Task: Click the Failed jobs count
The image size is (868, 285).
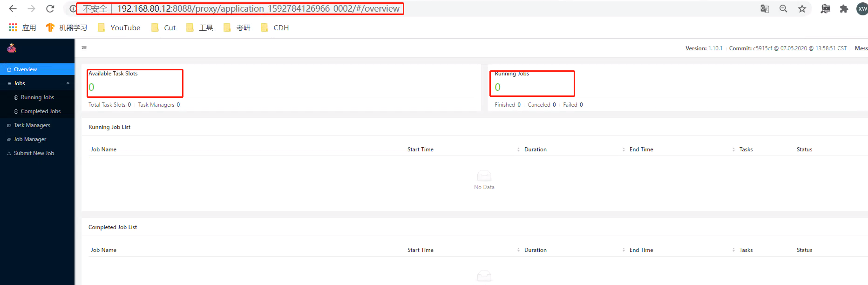Action: coord(573,105)
